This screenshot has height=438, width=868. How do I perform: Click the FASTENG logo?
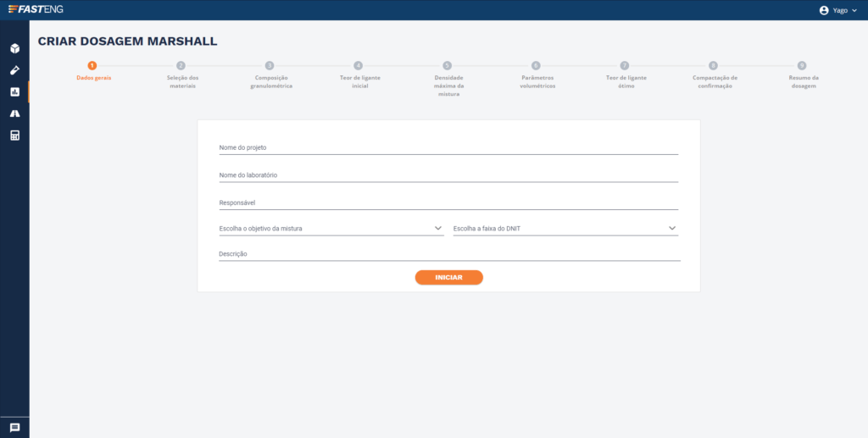[x=36, y=9]
